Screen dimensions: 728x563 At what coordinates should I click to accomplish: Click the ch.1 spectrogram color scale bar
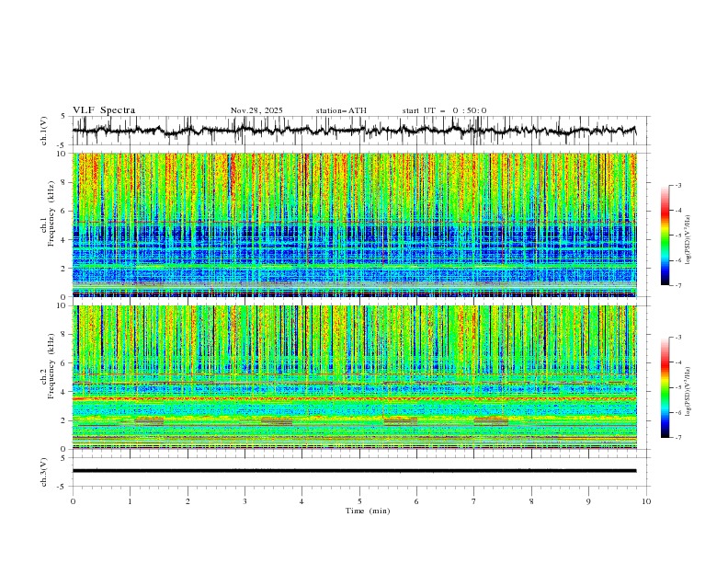pos(665,236)
